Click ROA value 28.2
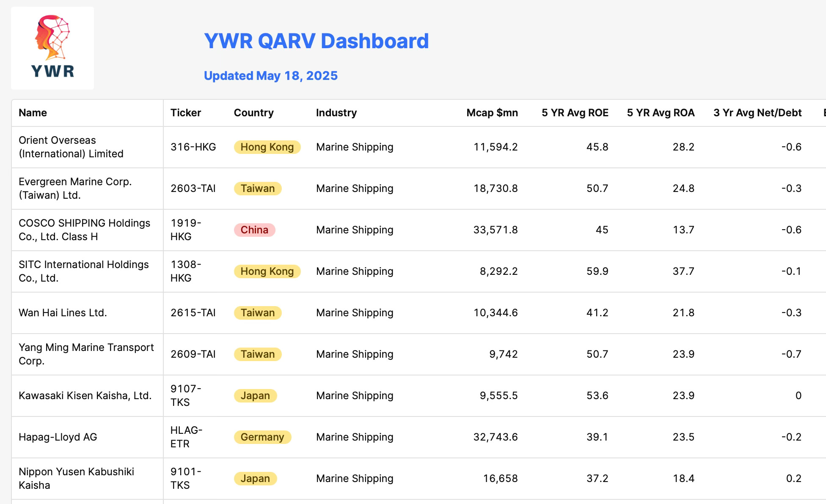This screenshot has height=504, width=826. coord(684,147)
